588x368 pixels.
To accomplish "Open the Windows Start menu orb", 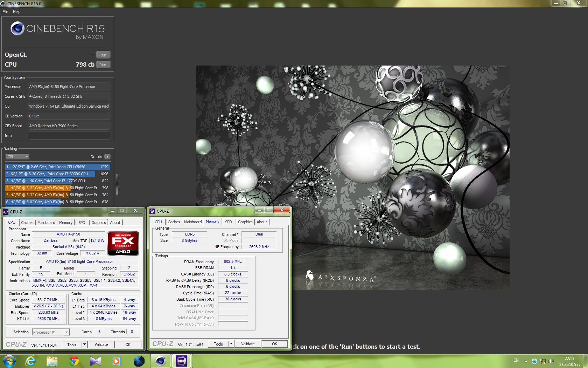I will pos(9,361).
